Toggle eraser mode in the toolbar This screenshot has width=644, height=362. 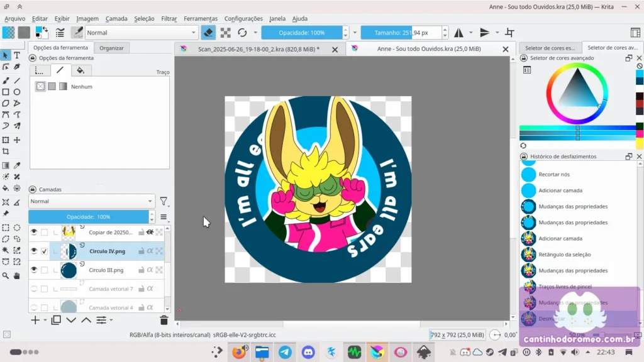click(x=208, y=33)
